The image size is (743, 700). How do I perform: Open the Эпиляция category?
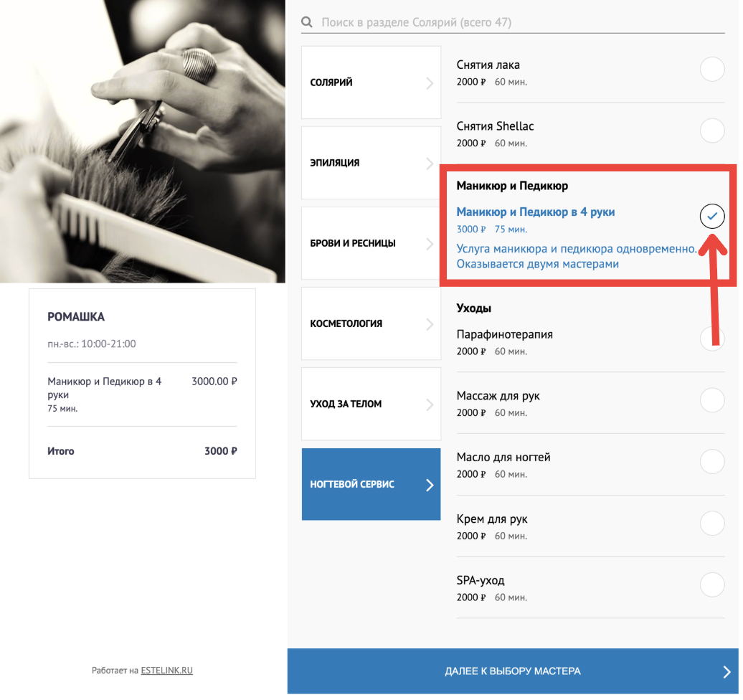(371, 163)
